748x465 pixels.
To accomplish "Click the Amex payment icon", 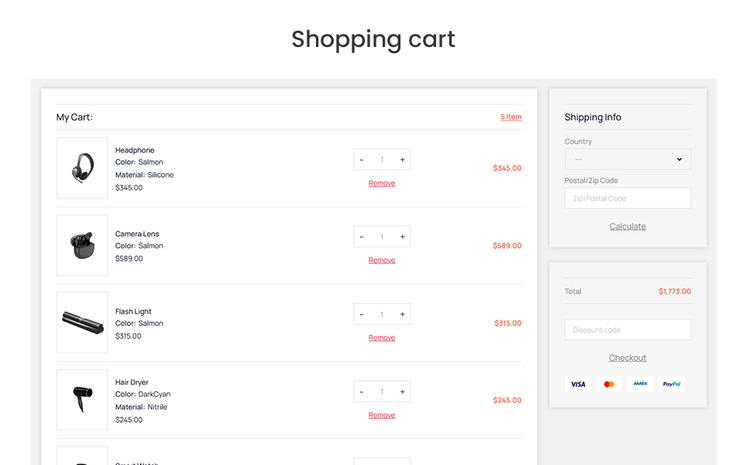I will [640, 384].
